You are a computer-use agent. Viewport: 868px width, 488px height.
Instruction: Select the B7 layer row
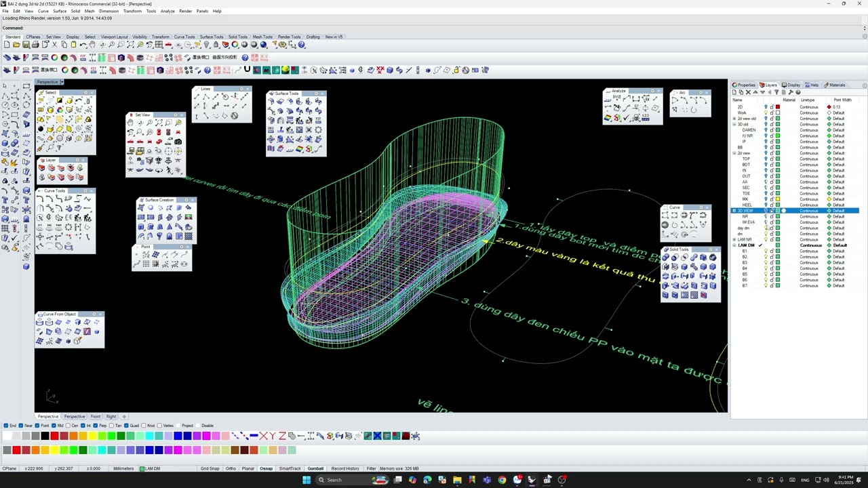[795, 285]
